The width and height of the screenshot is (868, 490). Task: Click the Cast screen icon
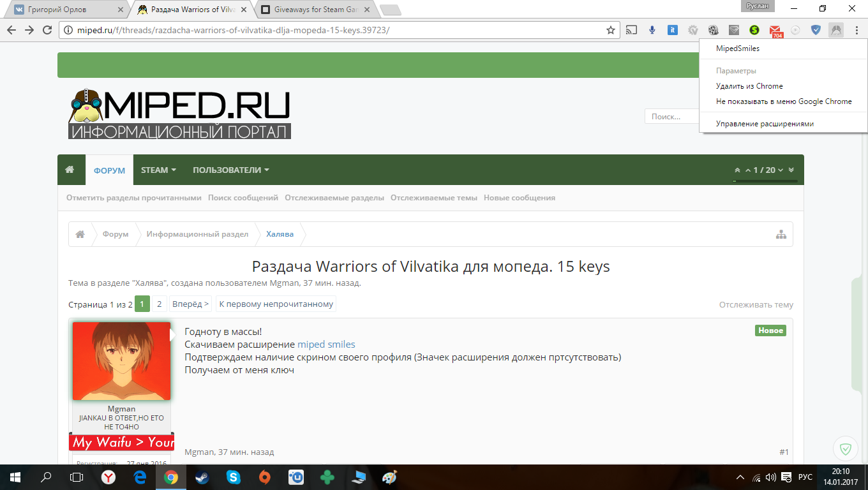pyautogui.click(x=631, y=30)
